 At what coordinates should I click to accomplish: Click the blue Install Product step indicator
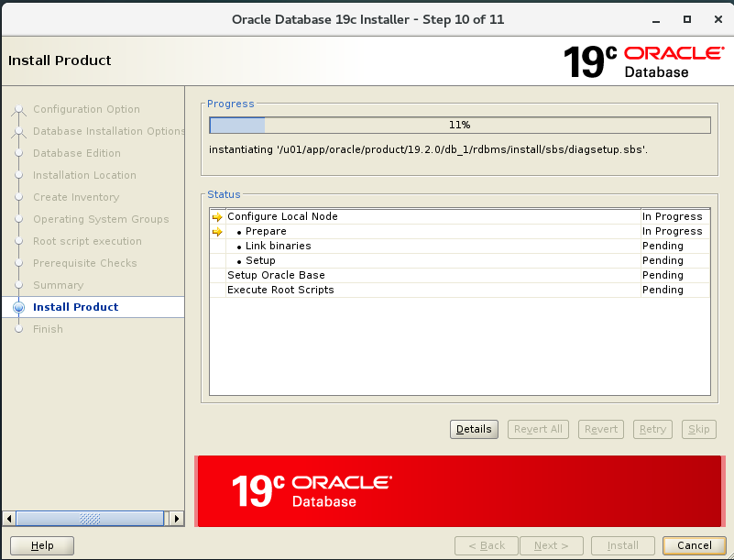coord(20,307)
